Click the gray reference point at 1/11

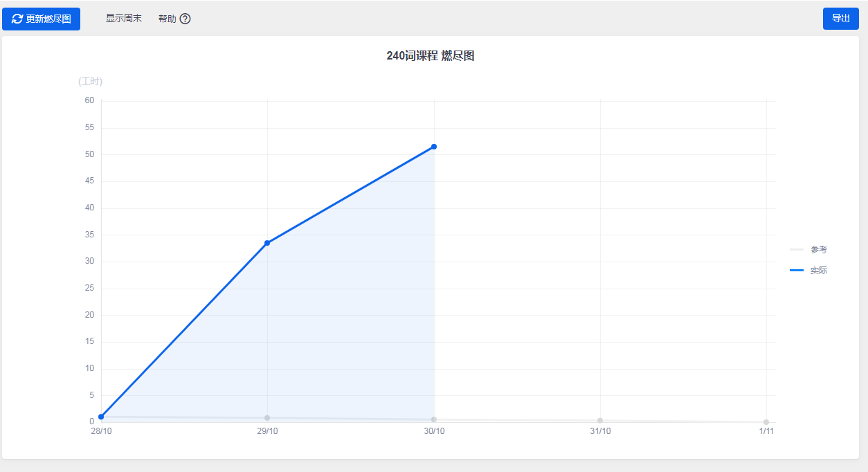766,422
